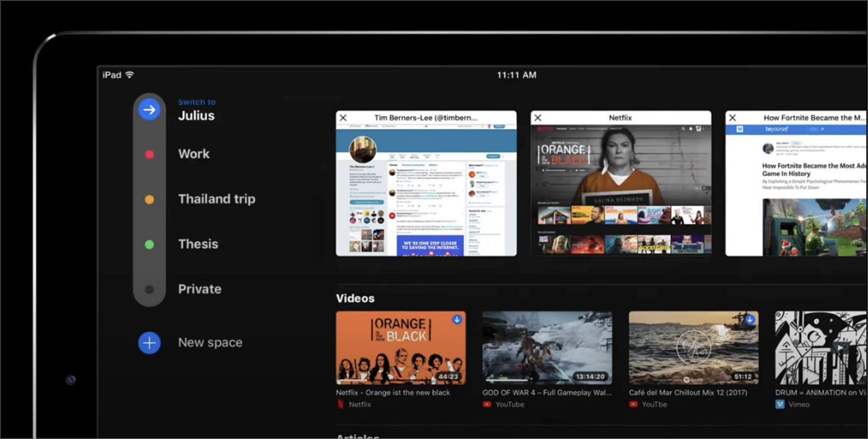Click the 'Netflix - Orange ist the new black' title
The height and width of the screenshot is (439, 868).
(393, 393)
